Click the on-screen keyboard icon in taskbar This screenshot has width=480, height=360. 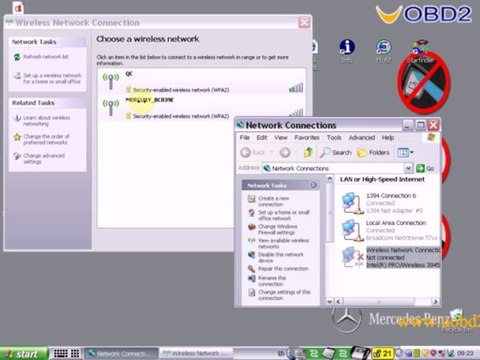tap(61, 353)
